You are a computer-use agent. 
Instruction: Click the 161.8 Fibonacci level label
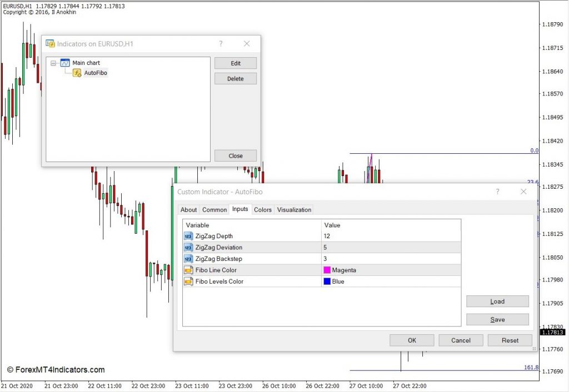531,368
